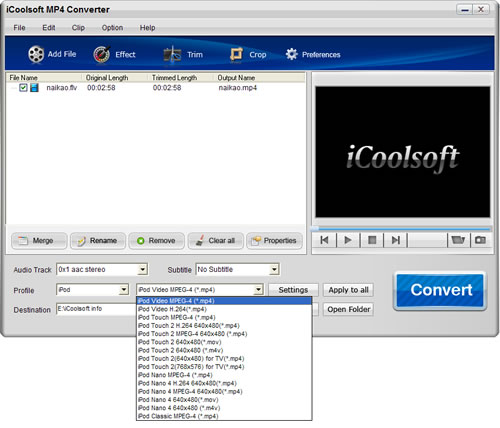500x428 pixels.
Task: Start conversion with Convert button
Action: (x=441, y=290)
